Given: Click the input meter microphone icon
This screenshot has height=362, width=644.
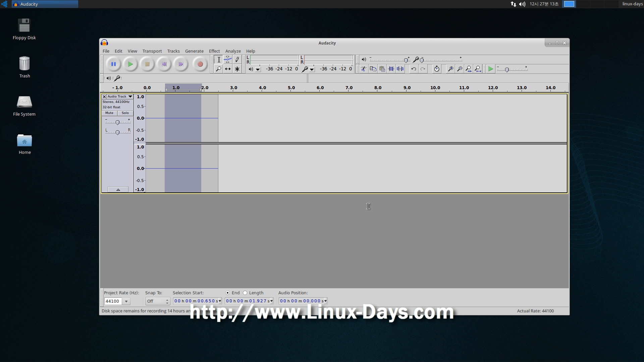Looking at the screenshot, I should 305,69.
